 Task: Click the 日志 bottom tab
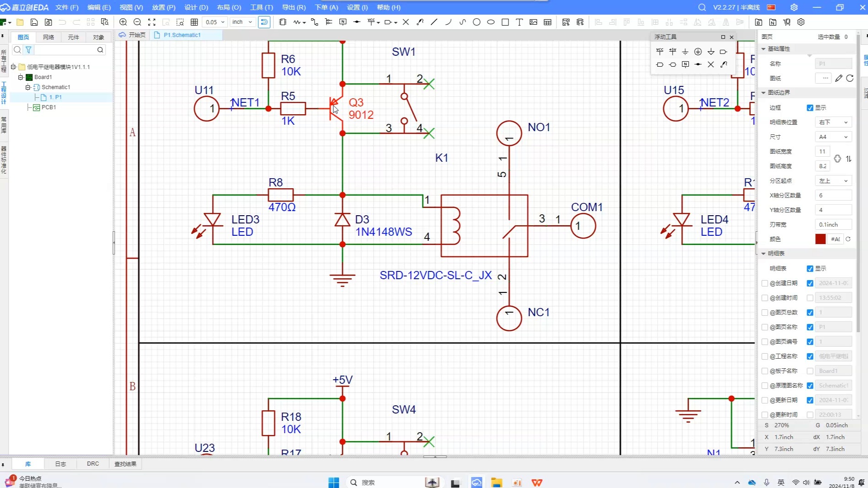tap(60, 464)
